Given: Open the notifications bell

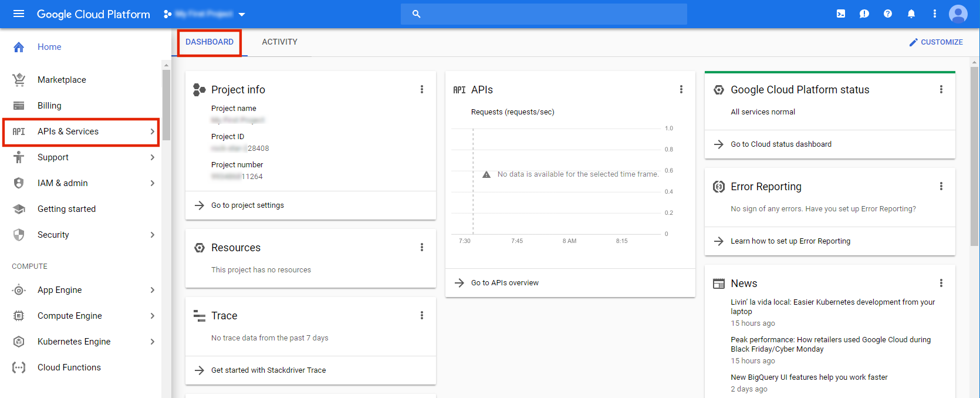Looking at the screenshot, I should pyautogui.click(x=911, y=14).
